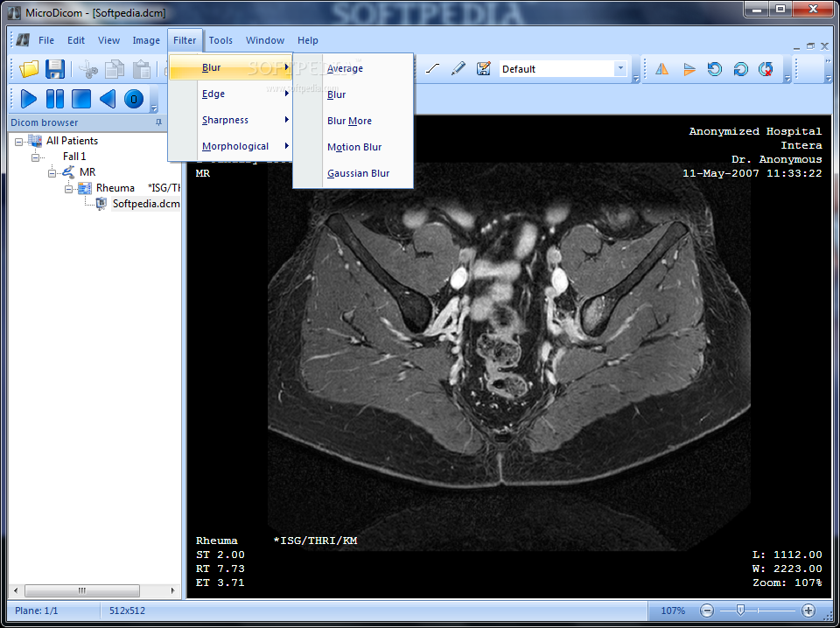Zoom out using the minus button
The width and height of the screenshot is (840, 628).
[707, 611]
